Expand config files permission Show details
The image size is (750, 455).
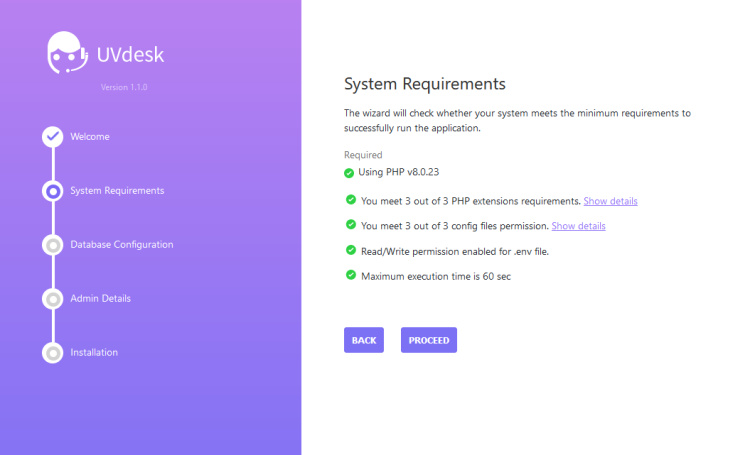(x=578, y=226)
